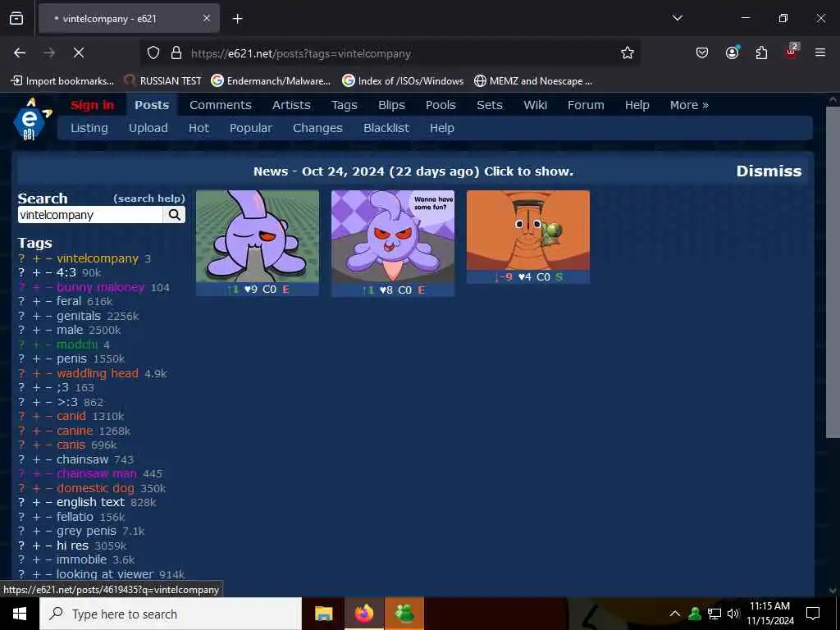The image size is (840, 630).
Task: Close the vintelcompany - e621 tab
Action: 206,18
